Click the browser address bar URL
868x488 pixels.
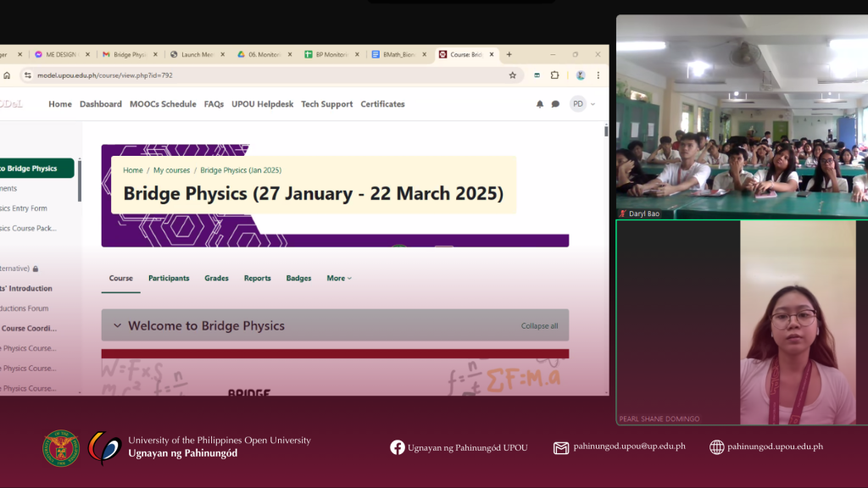point(105,75)
